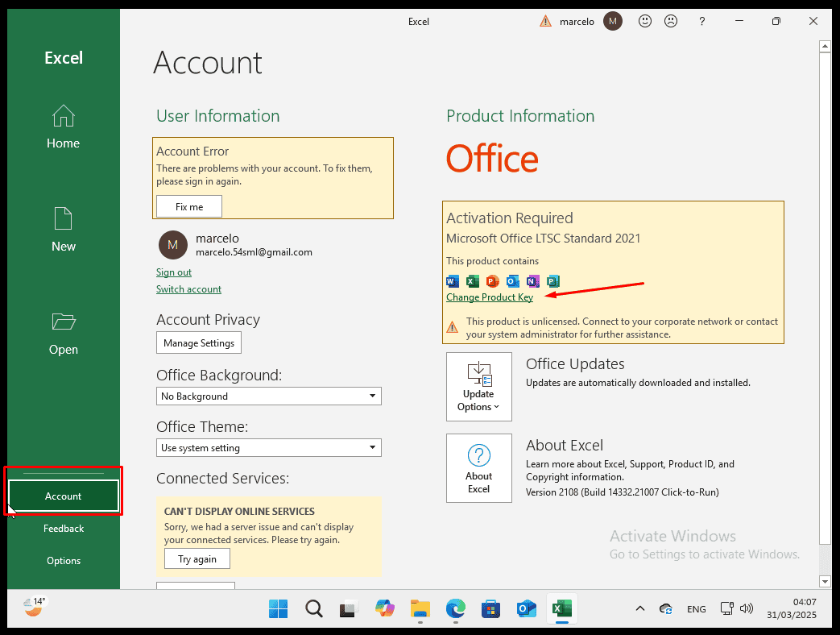Go to Home in the sidebar
Screen dimensions: 840x635
[63, 127]
